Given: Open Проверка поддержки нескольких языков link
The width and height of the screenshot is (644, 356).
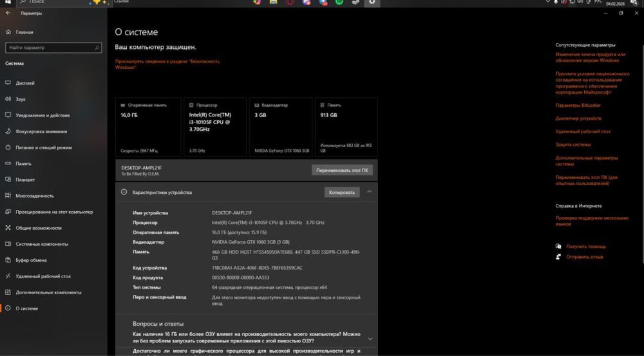Looking at the screenshot, I should tap(592, 221).
